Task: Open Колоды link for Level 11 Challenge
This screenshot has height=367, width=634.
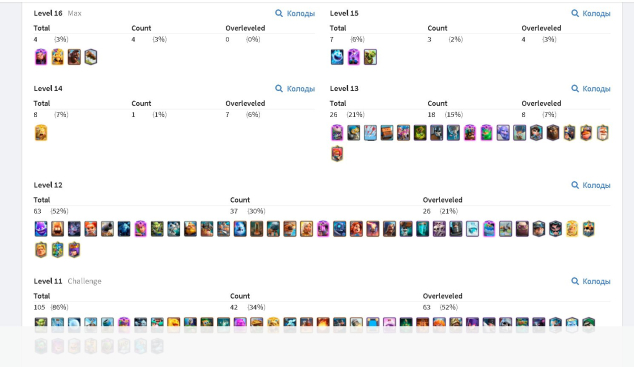Action: tap(590, 281)
